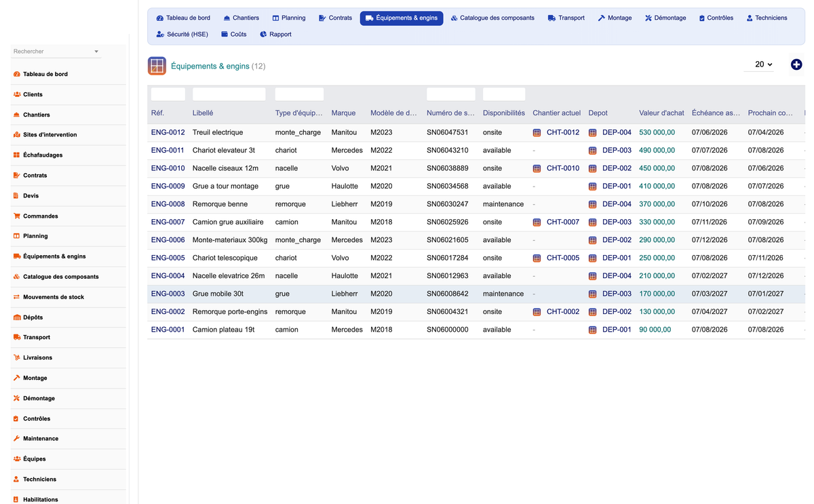Open the Tableau de bord top tab
Screen dimensions: 814x504
click(183, 18)
